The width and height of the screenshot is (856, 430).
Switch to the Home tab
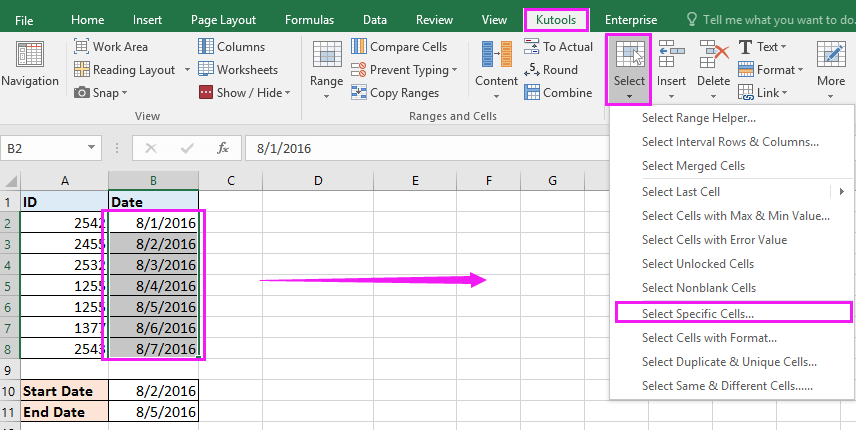point(87,20)
